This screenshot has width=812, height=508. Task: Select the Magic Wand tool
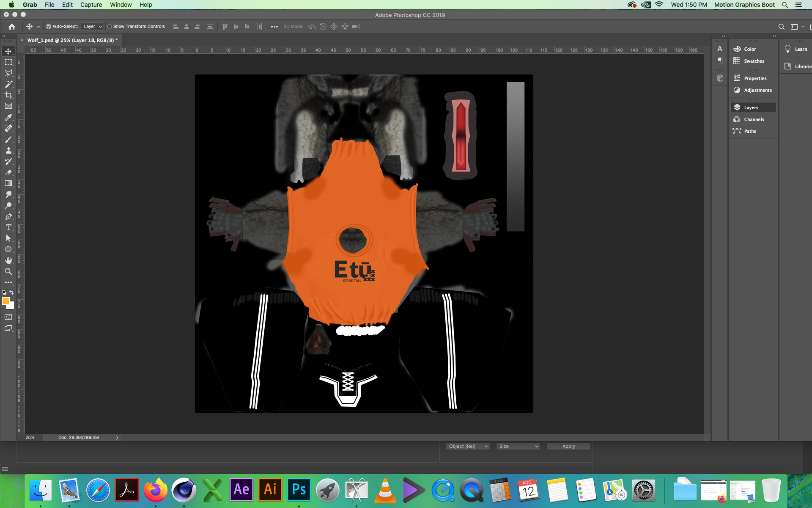8,84
